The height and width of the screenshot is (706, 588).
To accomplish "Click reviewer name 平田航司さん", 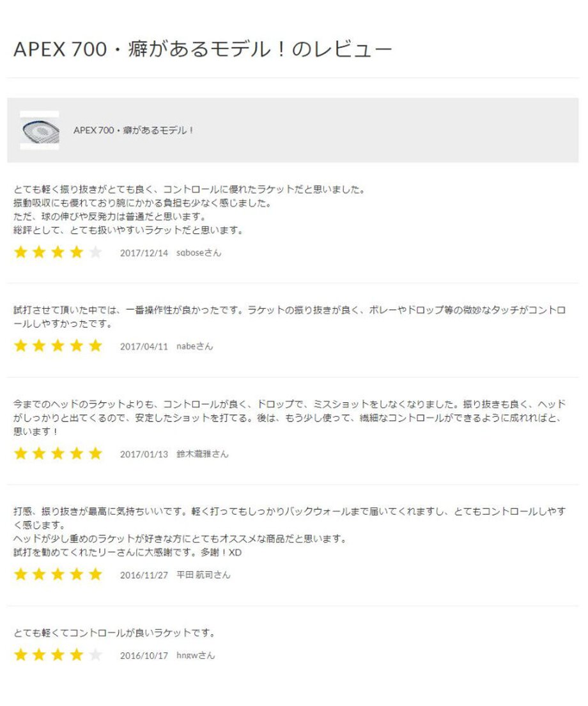I will (x=203, y=576).
